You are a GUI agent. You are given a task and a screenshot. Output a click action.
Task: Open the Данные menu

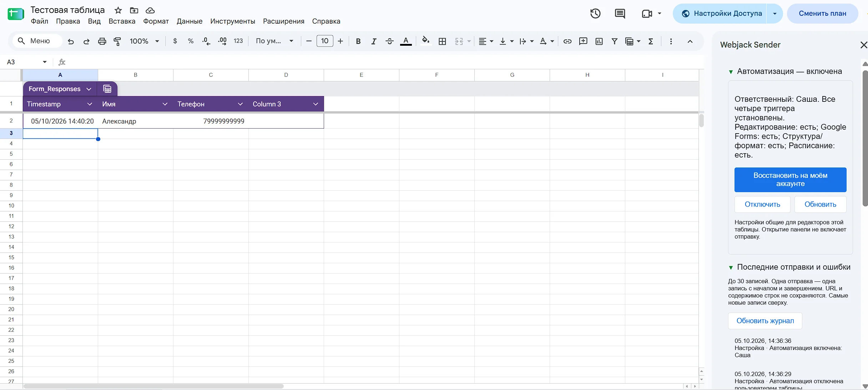(190, 21)
